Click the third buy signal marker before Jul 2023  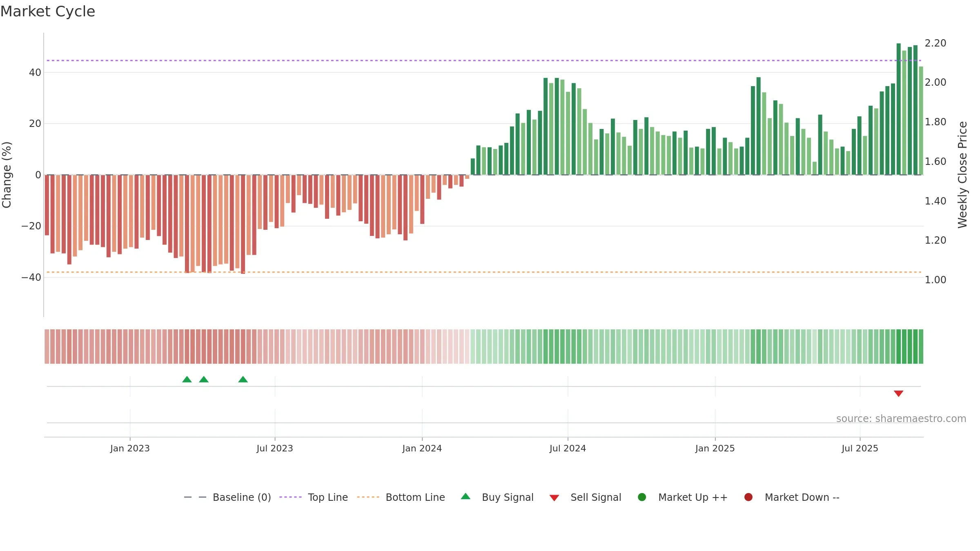coord(243,380)
